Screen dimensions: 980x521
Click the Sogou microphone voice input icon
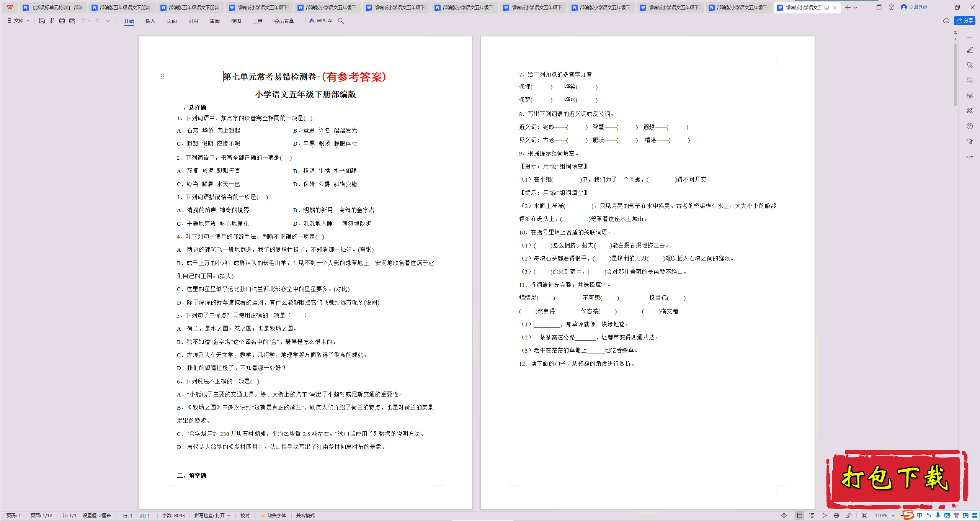pos(938,516)
